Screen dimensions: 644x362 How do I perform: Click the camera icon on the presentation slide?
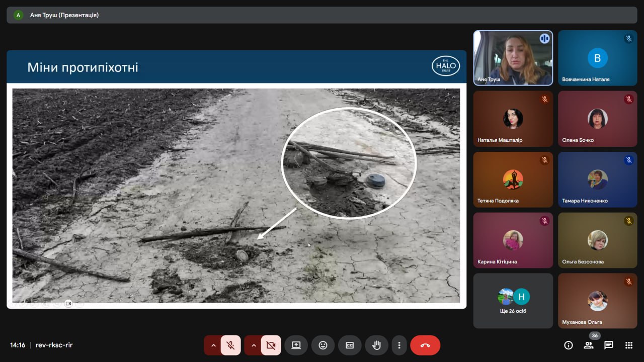tap(68, 303)
